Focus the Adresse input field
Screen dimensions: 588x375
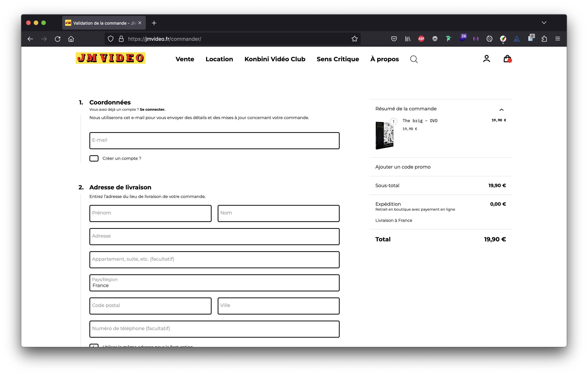(214, 237)
